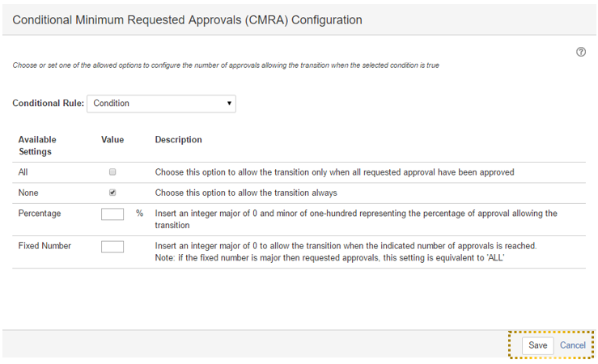Select the "None" setting row label
The height and width of the screenshot is (364, 598).
(x=28, y=193)
